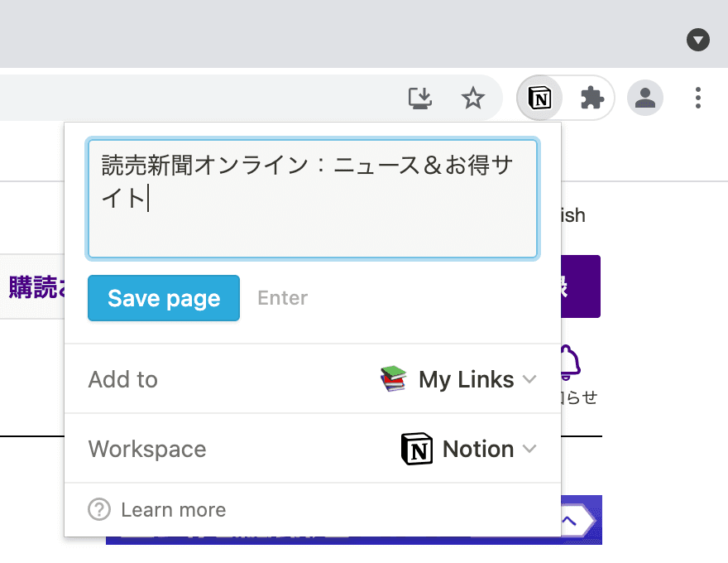Open the Learn more link
This screenshot has height=563, width=728.
pos(173,510)
